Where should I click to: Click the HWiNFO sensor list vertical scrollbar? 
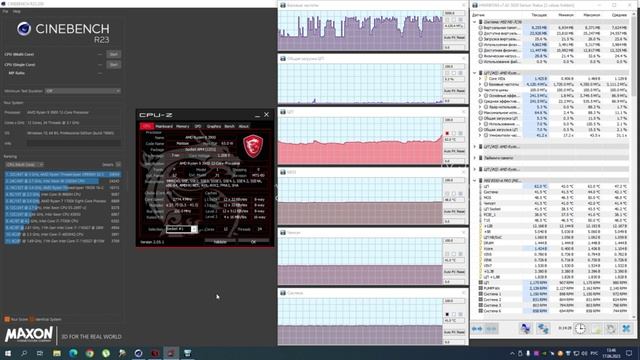tap(634, 165)
